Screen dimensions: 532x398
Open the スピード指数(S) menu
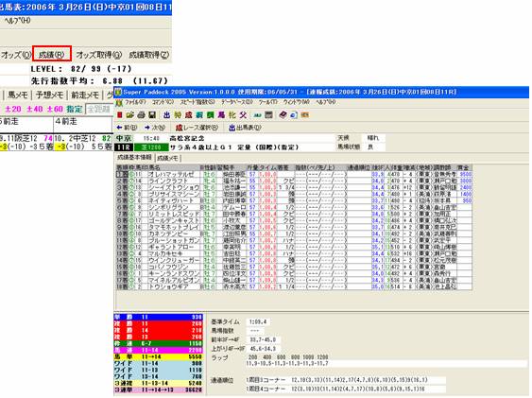coord(197,102)
